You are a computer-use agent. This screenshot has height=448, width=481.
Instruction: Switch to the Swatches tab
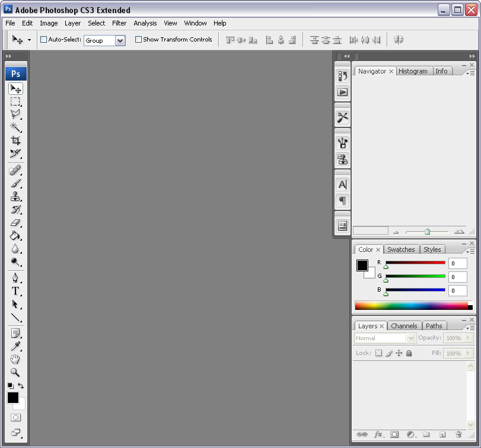coord(401,249)
